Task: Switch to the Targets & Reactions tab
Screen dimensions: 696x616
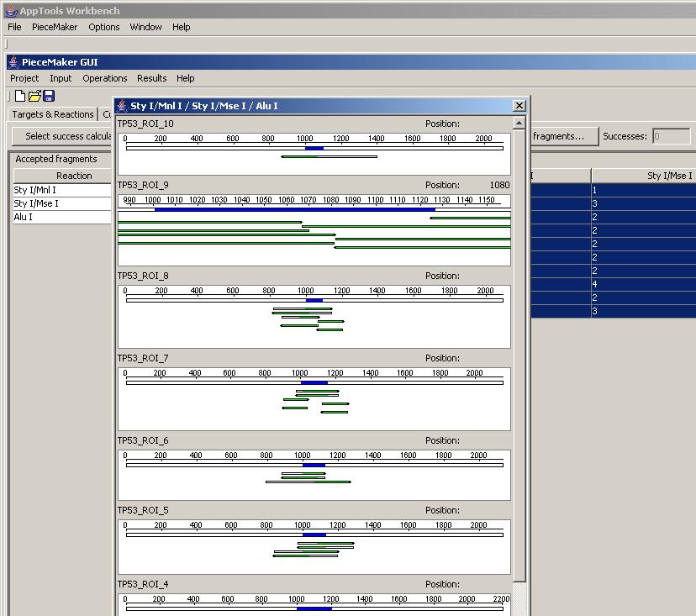Action: pos(52,114)
